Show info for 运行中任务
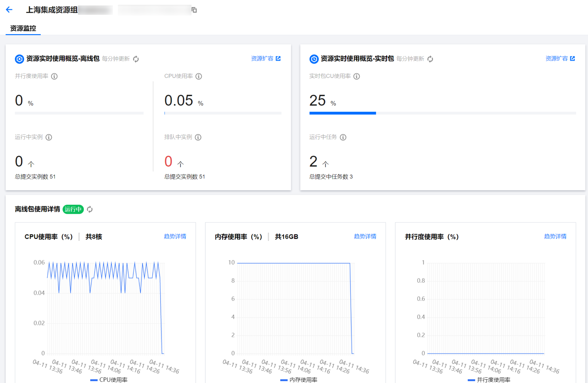588x383 pixels. pos(343,137)
